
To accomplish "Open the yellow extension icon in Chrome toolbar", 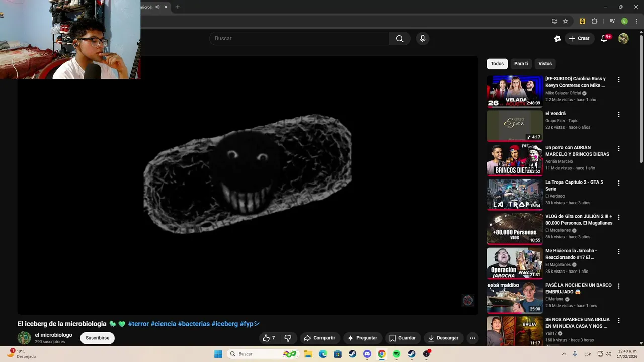I will [x=582, y=21].
